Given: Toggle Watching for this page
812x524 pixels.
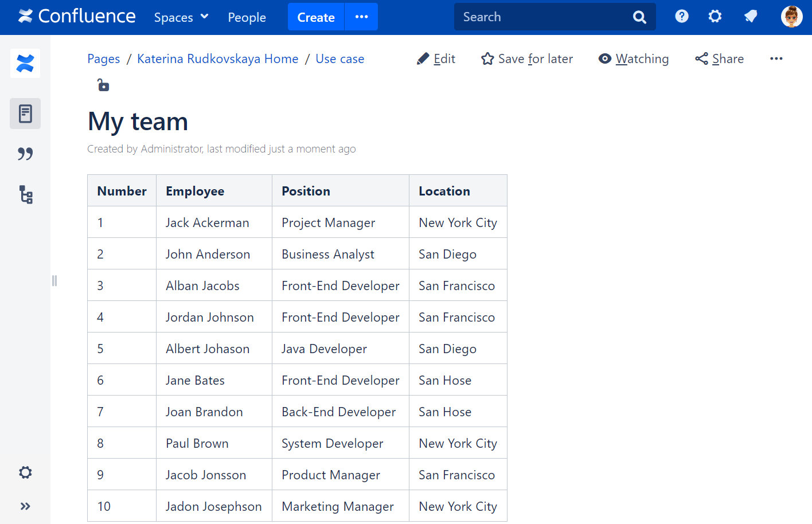Looking at the screenshot, I should [x=634, y=59].
